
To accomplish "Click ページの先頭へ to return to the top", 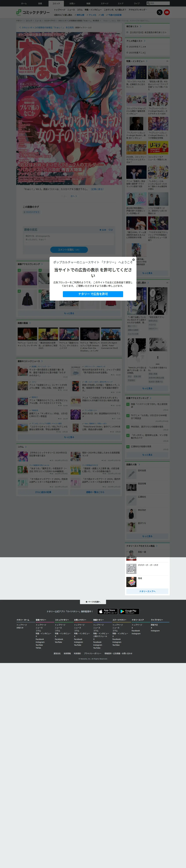I will point(93,602).
